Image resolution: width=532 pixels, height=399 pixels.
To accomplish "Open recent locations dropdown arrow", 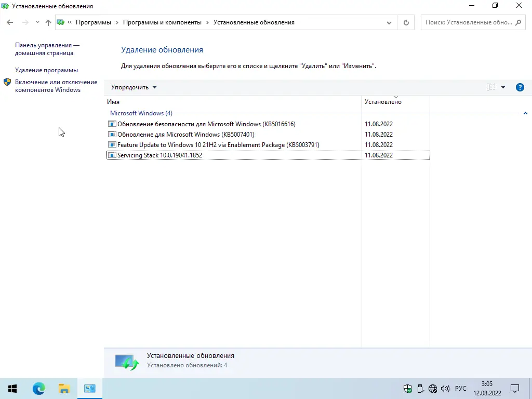I will coord(37,22).
